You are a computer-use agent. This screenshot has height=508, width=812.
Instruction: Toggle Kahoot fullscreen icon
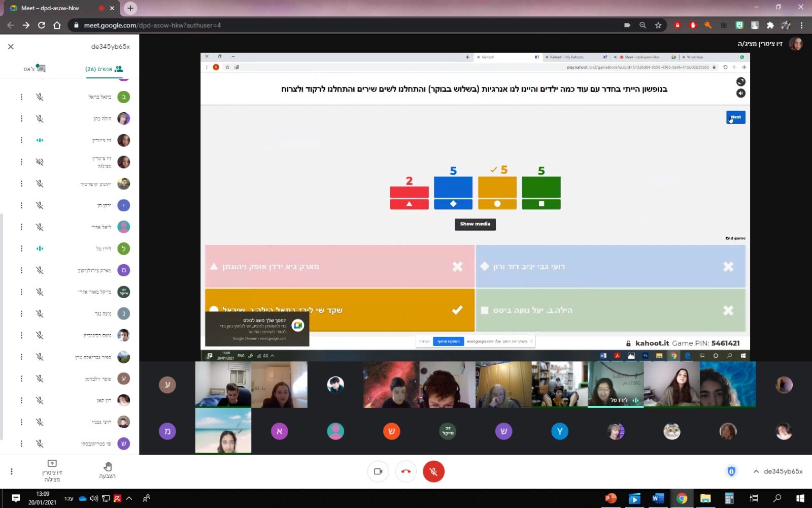(741, 82)
